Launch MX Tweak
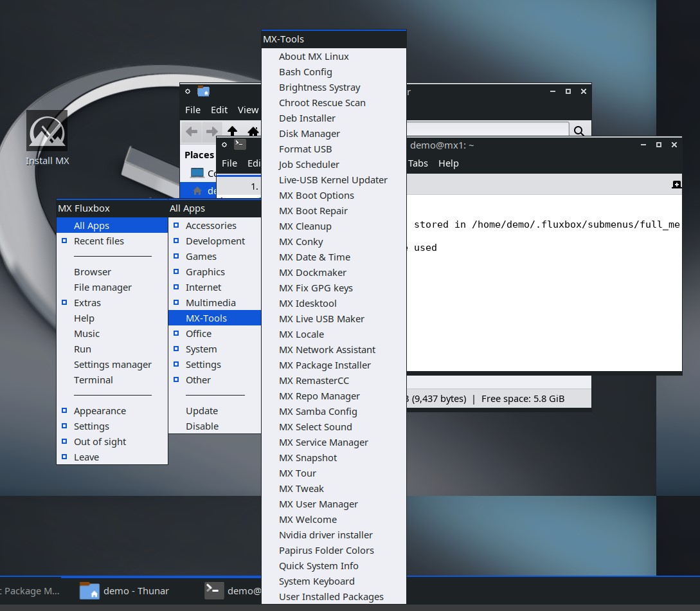The image size is (700, 611). [334, 489]
